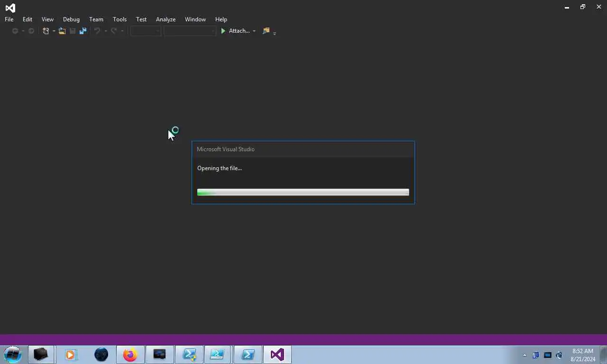Viewport: 607px width, 364px height.
Task: Minimize the Visual Studio window
Action: 567,7
